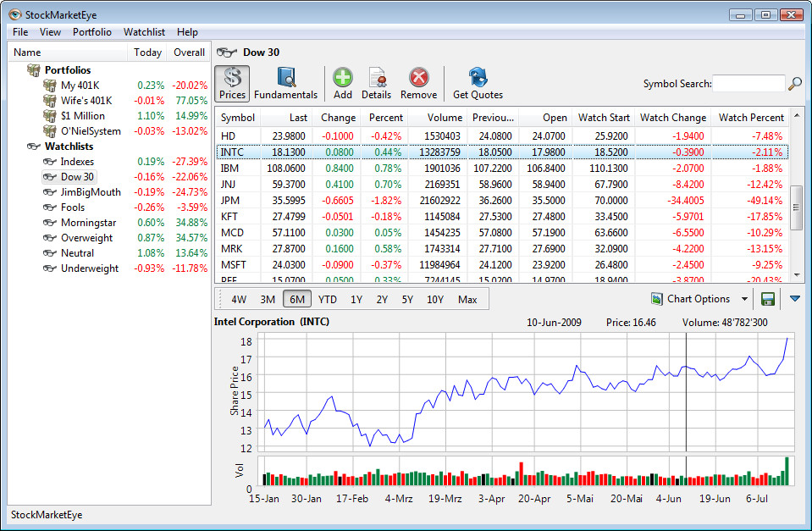Image resolution: width=812 pixels, height=531 pixels.
Task: Open the Chart Options dropdown arrow
Action: [744, 299]
